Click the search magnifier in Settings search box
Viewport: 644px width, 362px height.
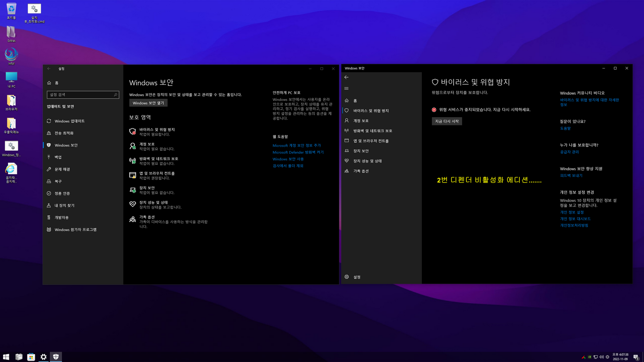[115, 95]
